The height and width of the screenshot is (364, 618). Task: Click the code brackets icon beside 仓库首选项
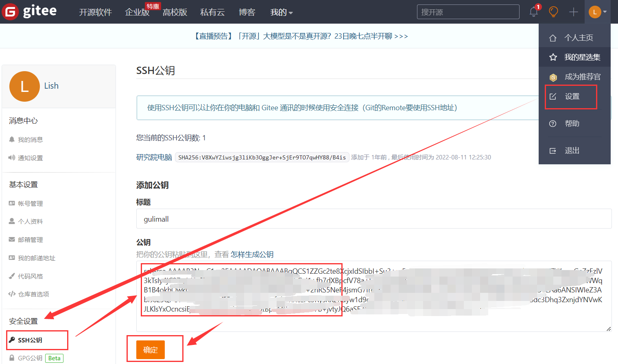click(12, 294)
